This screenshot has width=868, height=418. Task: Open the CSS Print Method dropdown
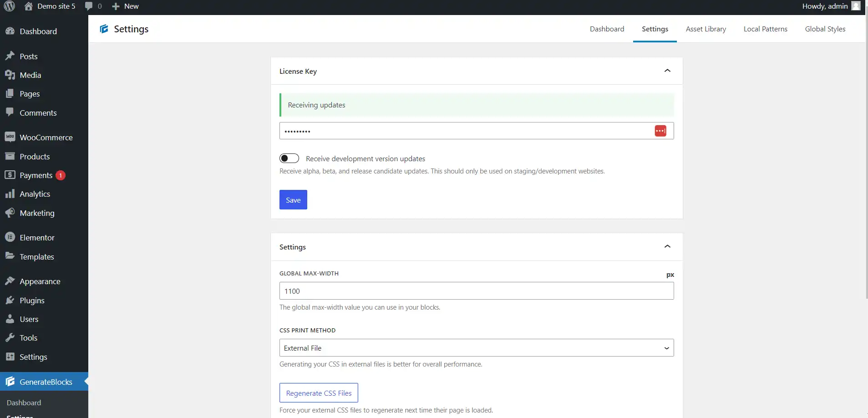click(476, 347)
